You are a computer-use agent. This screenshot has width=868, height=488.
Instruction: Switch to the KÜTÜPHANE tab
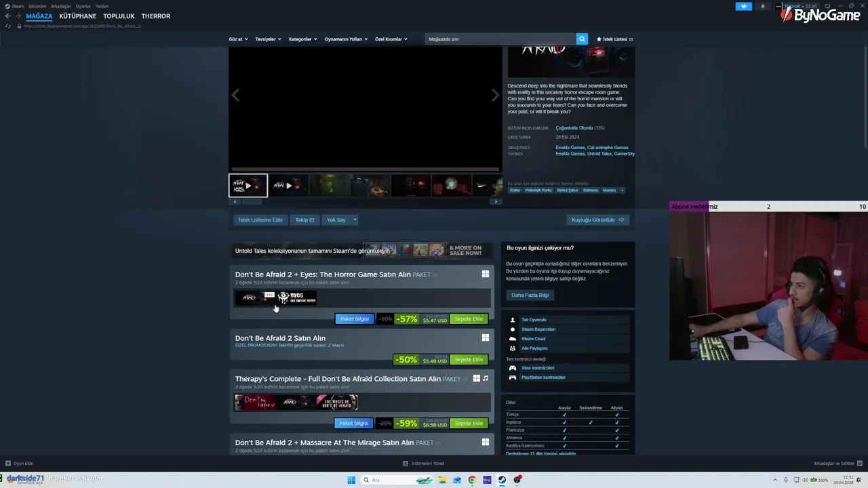(78, 16)
